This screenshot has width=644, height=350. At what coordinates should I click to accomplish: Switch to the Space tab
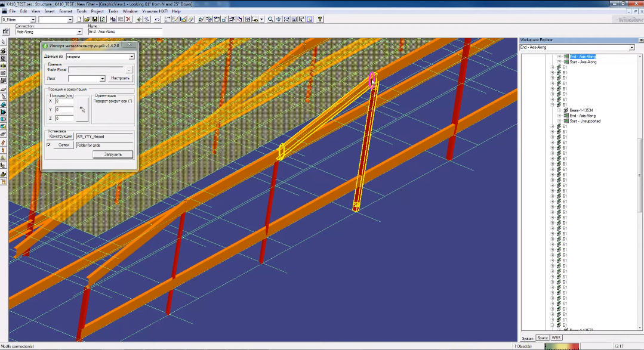pos(542,338)
